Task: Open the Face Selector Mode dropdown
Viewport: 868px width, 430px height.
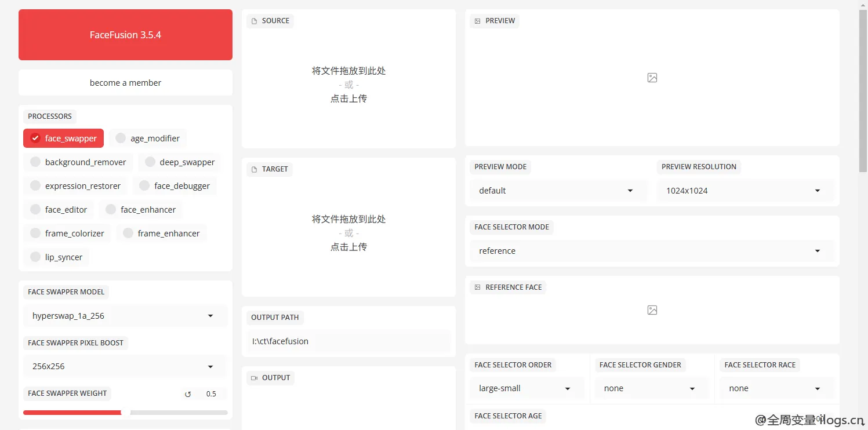Action: (x=652, y=251)
